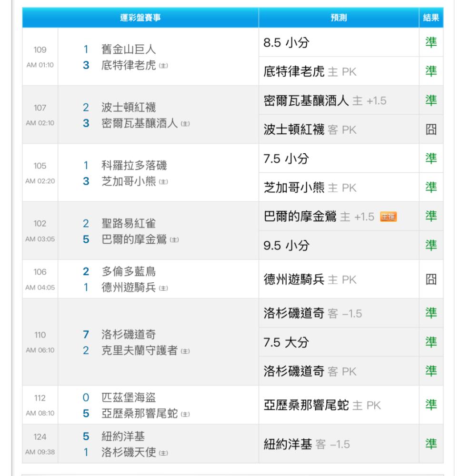Click the 運彩盤賽事 column header
460x476 pixels.
point(140,18)
